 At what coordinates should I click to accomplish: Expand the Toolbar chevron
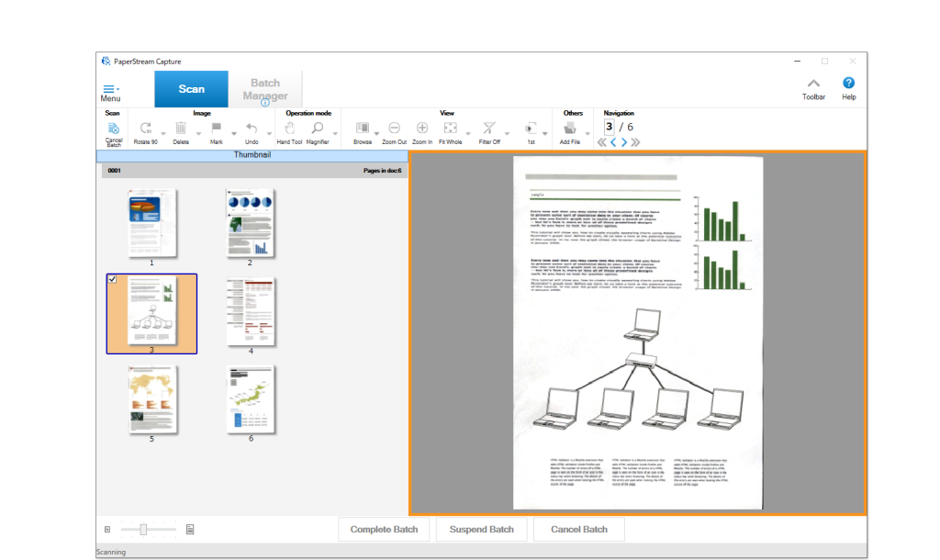tap(813, 84)
